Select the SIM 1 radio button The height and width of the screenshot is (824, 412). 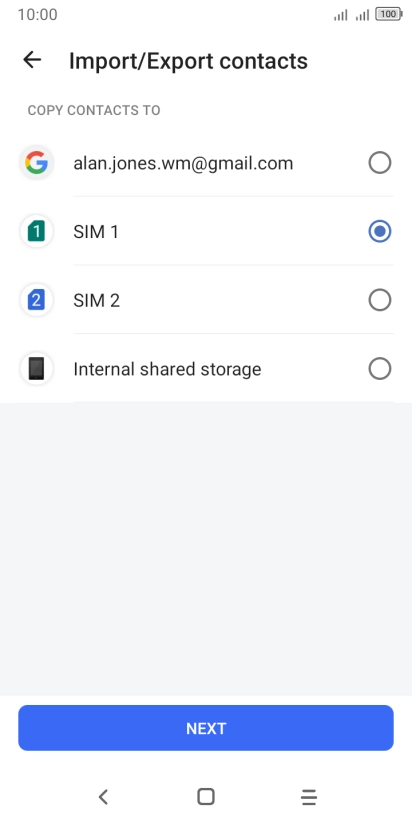pos(380,231)
